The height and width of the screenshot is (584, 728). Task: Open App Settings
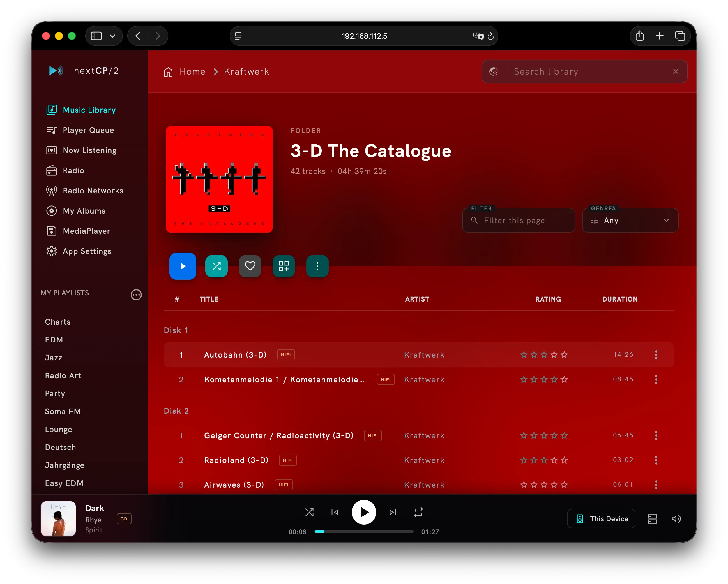coord(79,251)
